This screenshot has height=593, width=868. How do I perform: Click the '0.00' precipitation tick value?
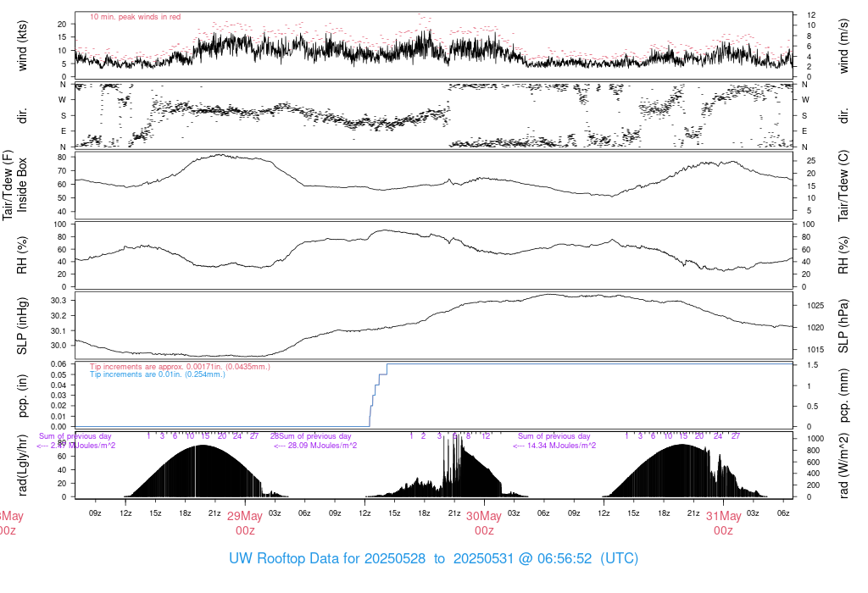(58, 427)
